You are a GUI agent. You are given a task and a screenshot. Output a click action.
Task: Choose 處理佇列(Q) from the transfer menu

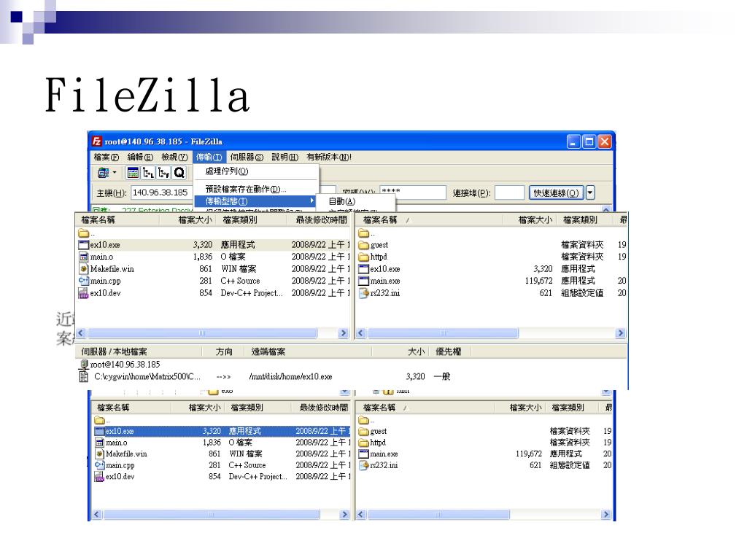(256, 171)
